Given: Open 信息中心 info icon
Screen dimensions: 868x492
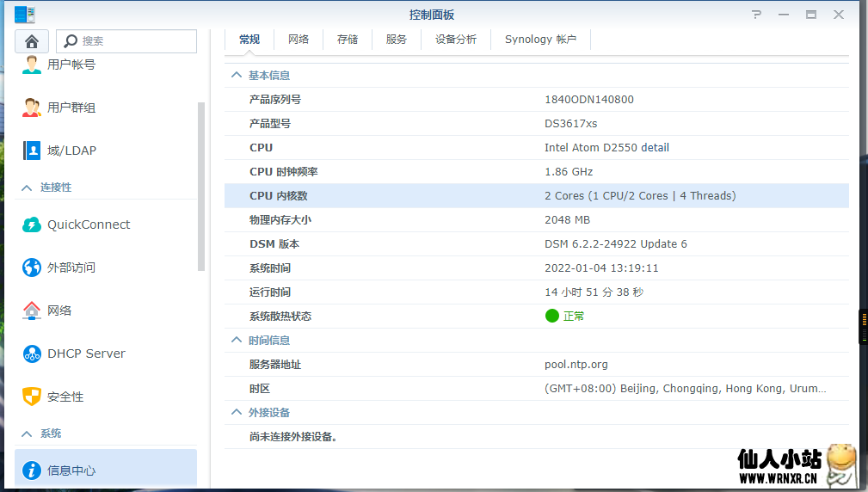Looking at the screenshot, I should point(32,470).
